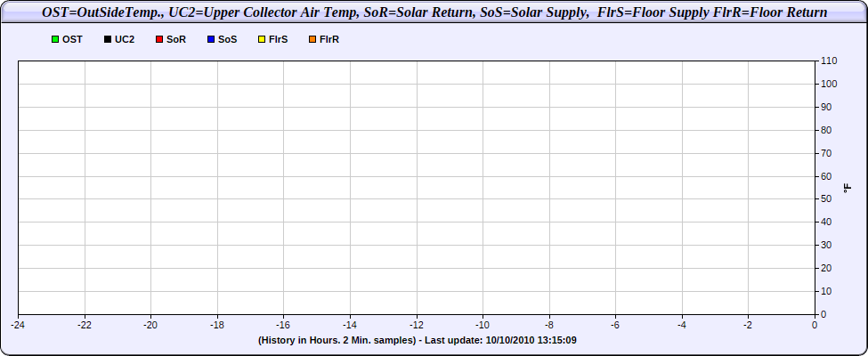Toggle the SoR series legend label
868x356 pixels.
pos(176,40)
